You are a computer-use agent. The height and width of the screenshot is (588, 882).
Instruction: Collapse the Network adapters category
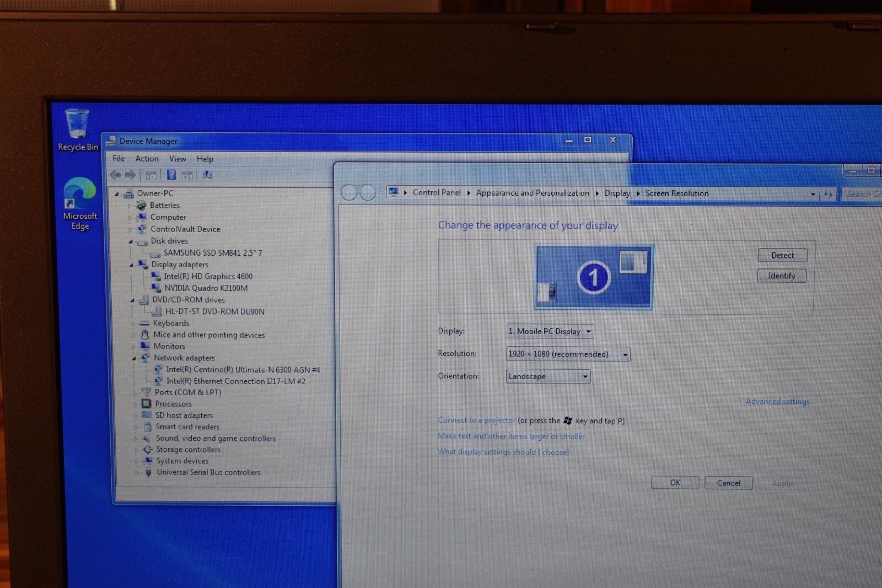click(134, 358)
